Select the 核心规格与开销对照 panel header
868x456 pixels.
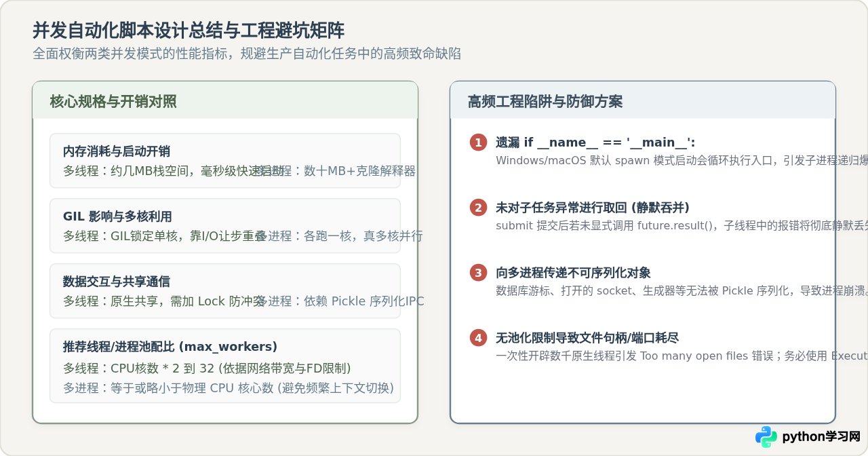coord(225,101)
